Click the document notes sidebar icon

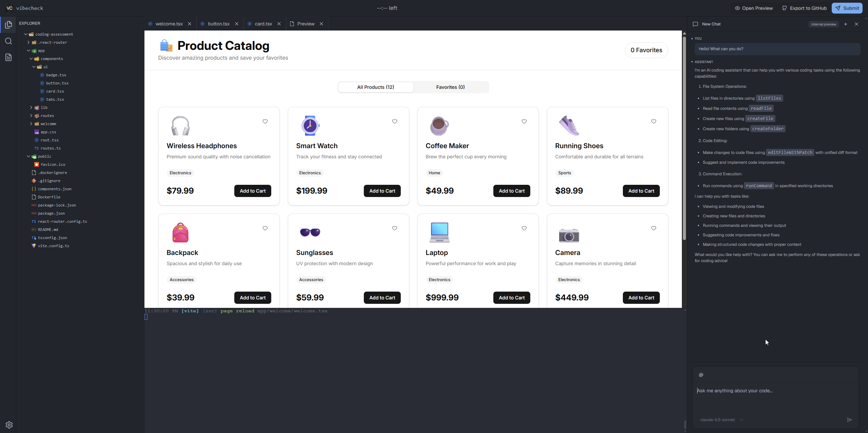click(x=8, y=57)
